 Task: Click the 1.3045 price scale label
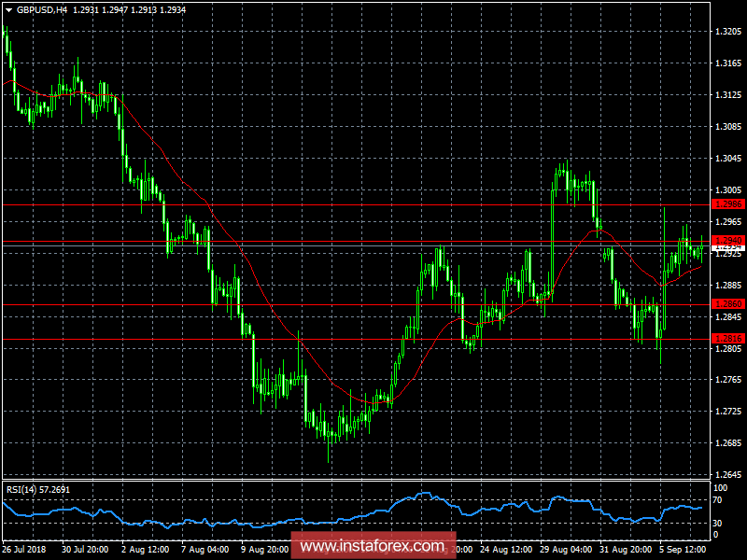[x=728, y=158]
